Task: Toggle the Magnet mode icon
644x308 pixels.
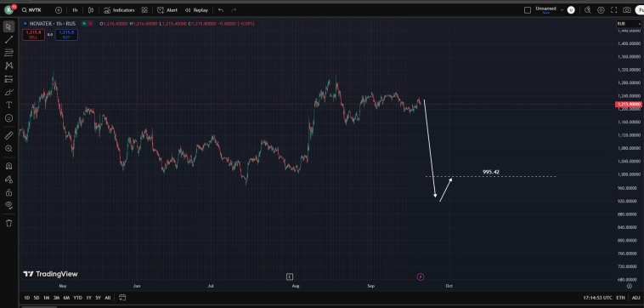Action: click(8, 166)
